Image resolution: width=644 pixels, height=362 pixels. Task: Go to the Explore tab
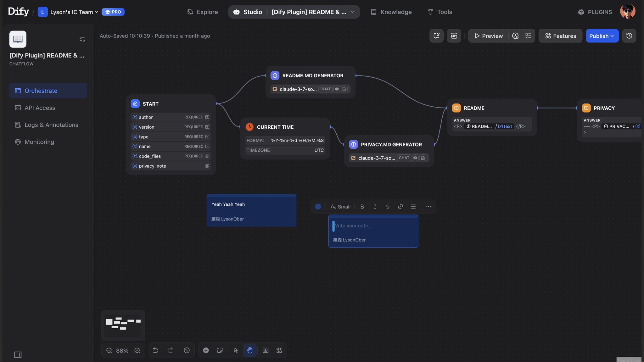coord(203,12)
